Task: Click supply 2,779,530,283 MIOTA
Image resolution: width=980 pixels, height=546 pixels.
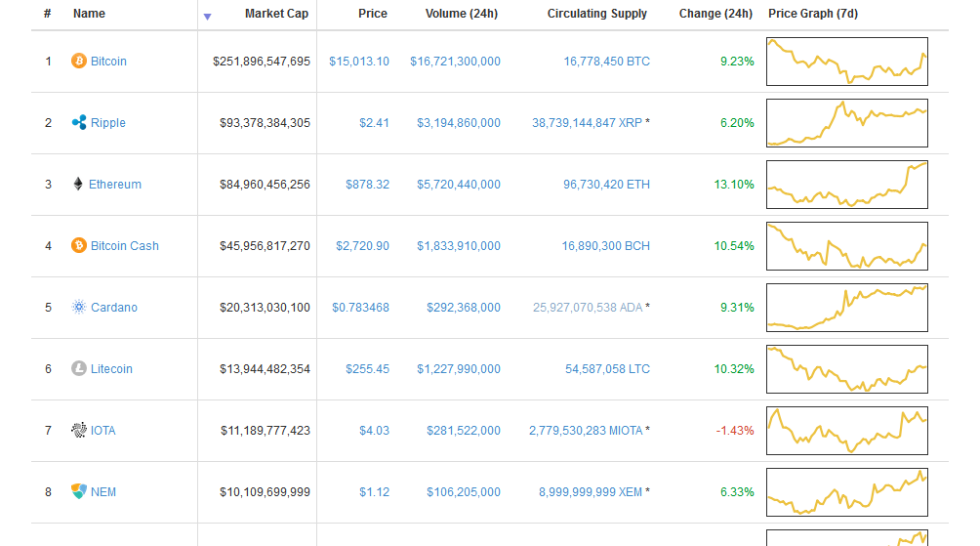Action: 586,431
